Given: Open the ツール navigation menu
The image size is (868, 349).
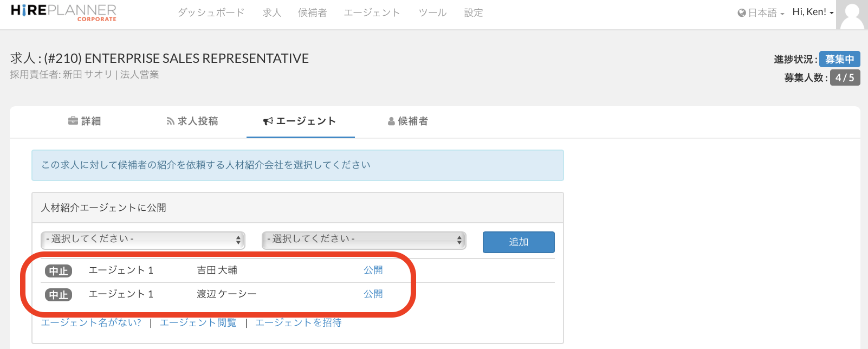Looking at the screenshot, I should 432,12.
